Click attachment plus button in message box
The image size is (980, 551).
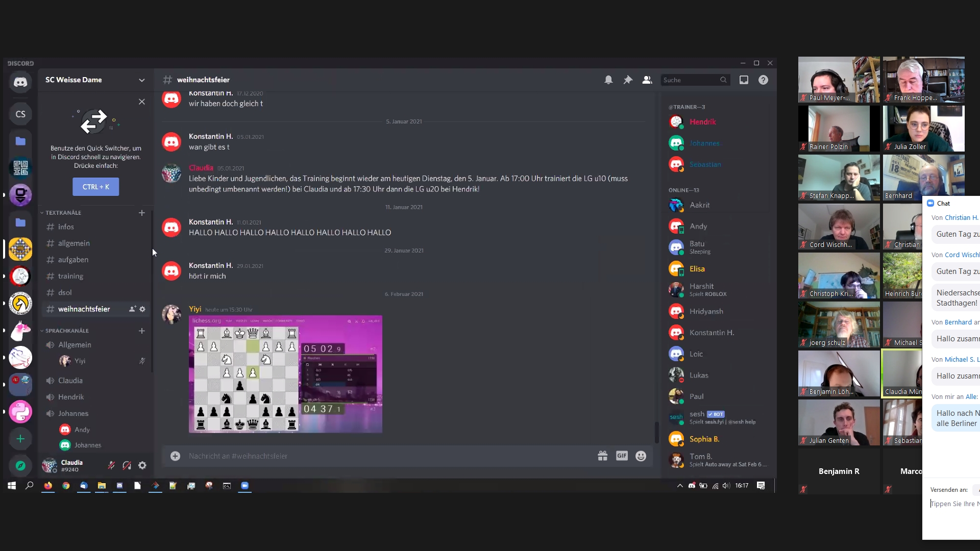[175, 456]
